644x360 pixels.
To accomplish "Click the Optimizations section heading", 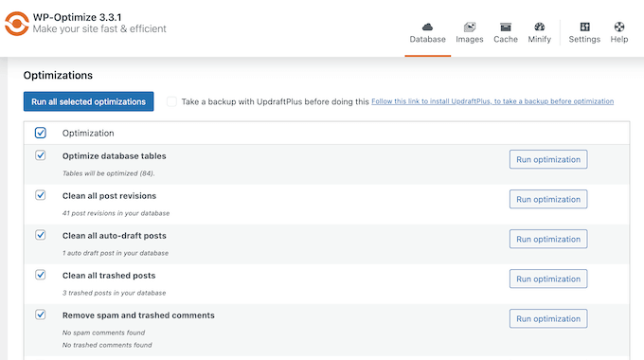I will (x=58, y=76).
